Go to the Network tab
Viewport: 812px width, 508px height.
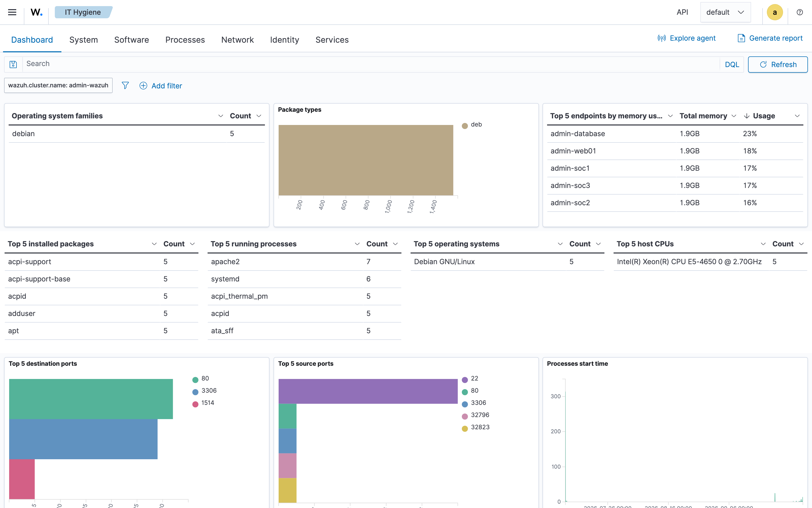pyautogui.click(x=237, y=40)
